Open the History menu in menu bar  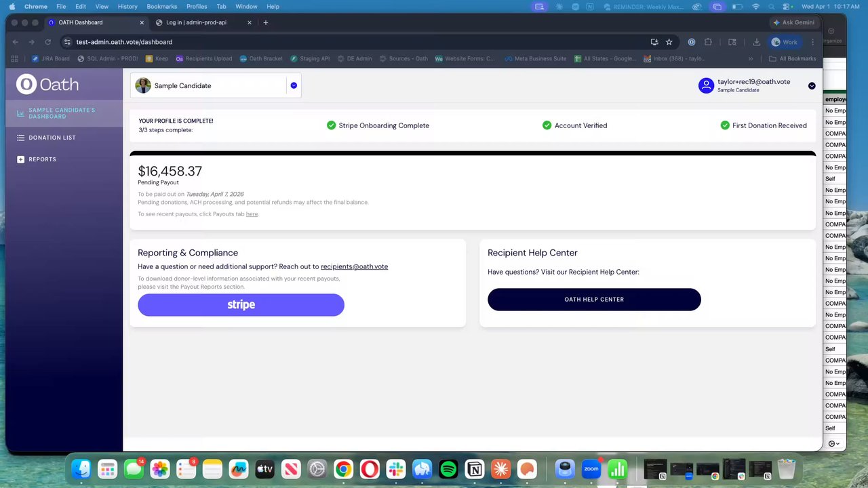pyautogui.click(x=127, y=6)
